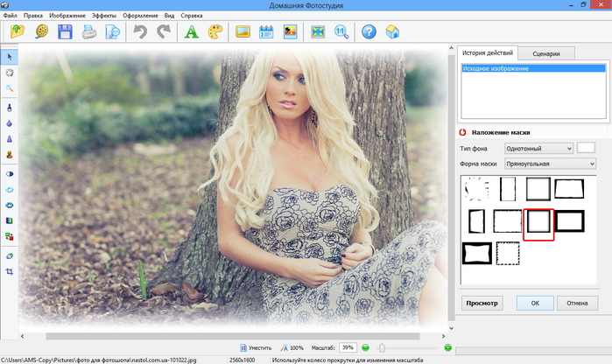Screen dimensions: 612x364
Task: Click the calendar creation icon
Action: coord(267,32)
